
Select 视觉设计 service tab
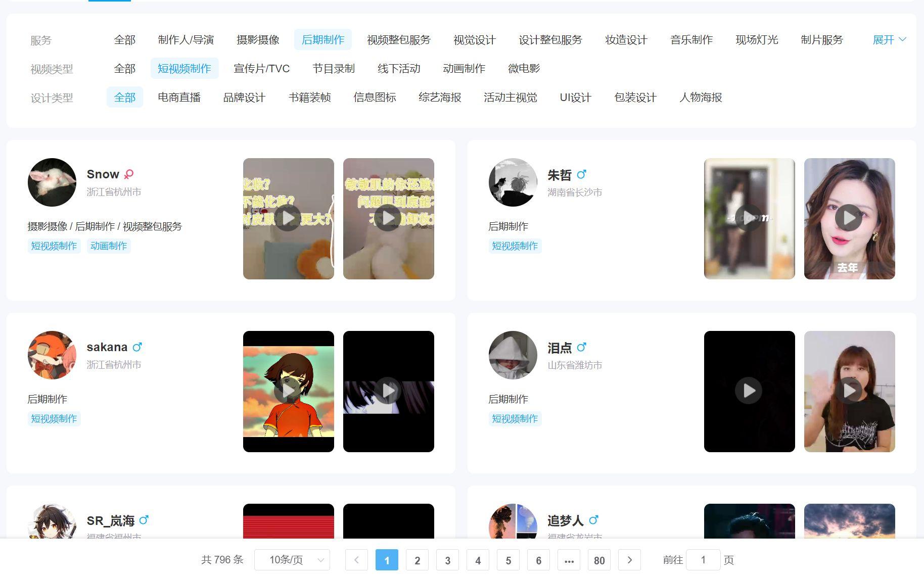474,40
